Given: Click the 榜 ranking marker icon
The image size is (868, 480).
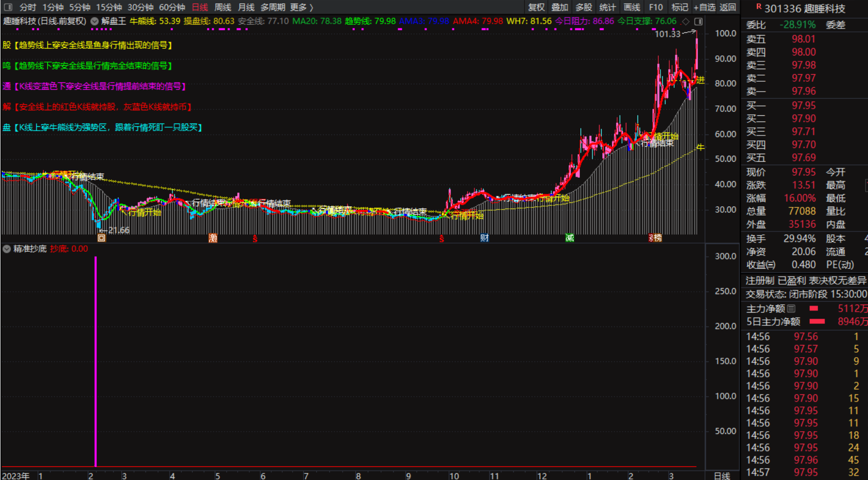Looking at the screenshot, I should click(657, 238).
